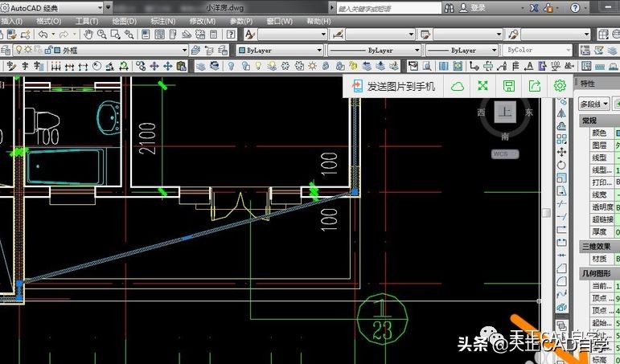Select the Move tool in modify toolbar
620x364 pixels.
561,152
